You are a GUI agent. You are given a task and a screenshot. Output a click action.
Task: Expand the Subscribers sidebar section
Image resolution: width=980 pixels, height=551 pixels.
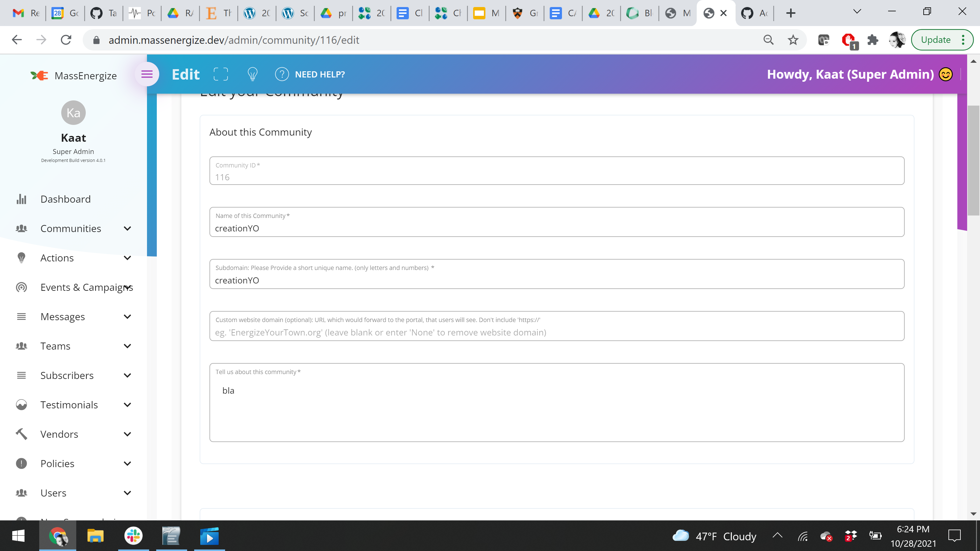coord(127,375)
